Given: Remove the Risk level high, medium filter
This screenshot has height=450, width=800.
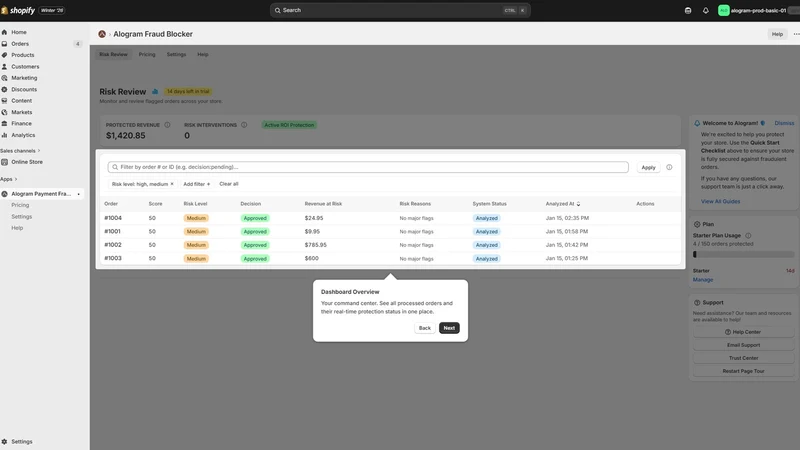Looking at the screenshot, I should click(x=172, y=184).
